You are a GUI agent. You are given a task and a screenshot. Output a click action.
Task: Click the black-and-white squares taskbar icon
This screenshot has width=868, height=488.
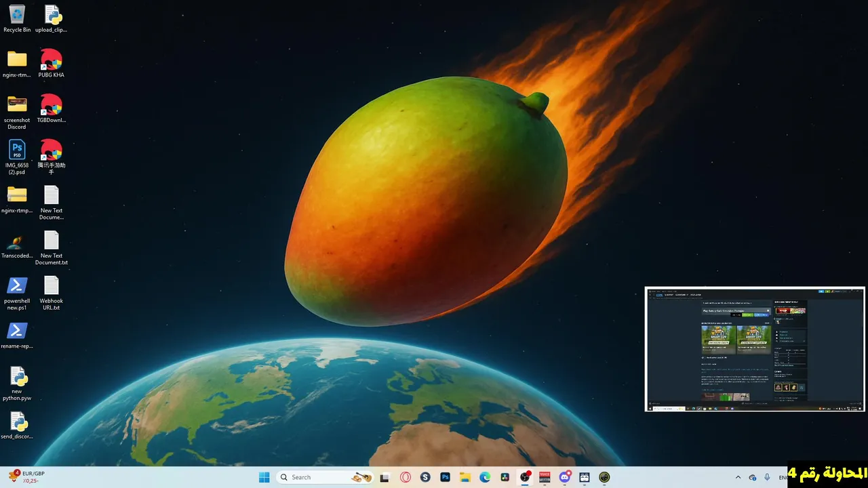(384, 477)
